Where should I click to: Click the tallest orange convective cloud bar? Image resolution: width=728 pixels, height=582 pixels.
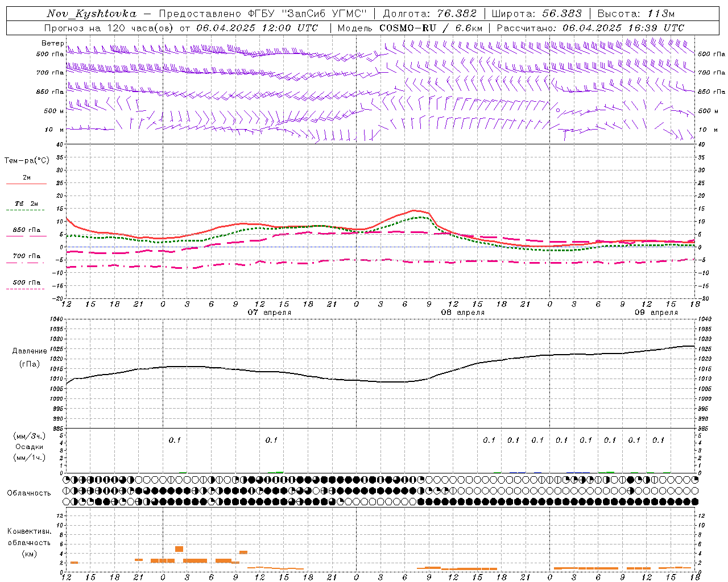179,549
